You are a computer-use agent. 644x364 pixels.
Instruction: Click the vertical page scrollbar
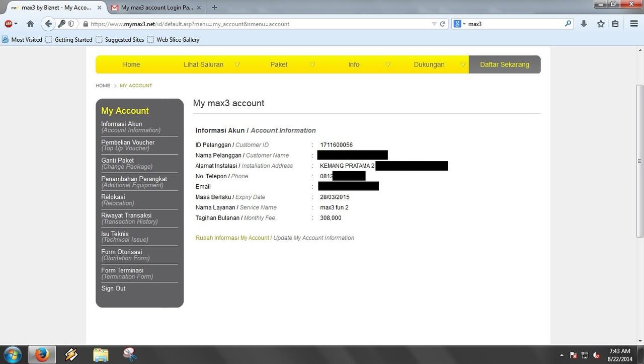pyautogui.click(x=640, y=161)
